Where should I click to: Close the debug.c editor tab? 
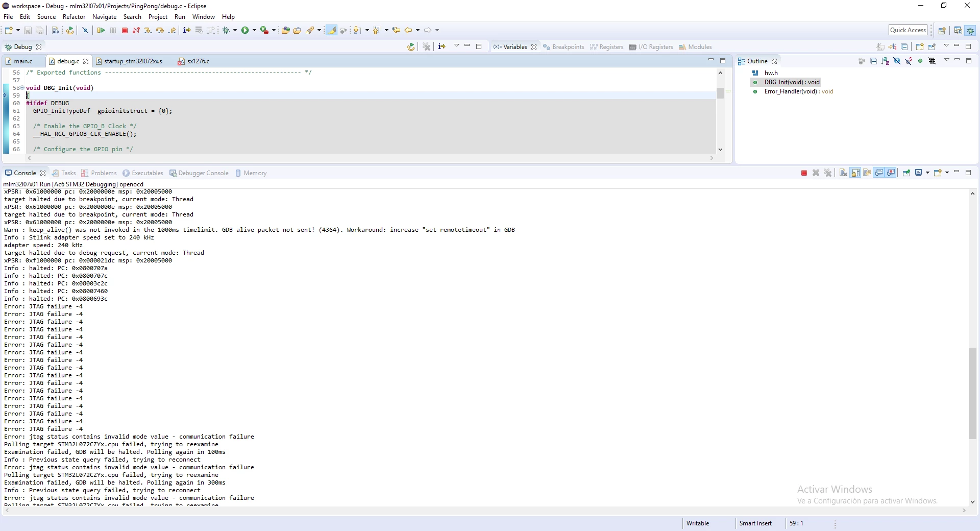86,61
